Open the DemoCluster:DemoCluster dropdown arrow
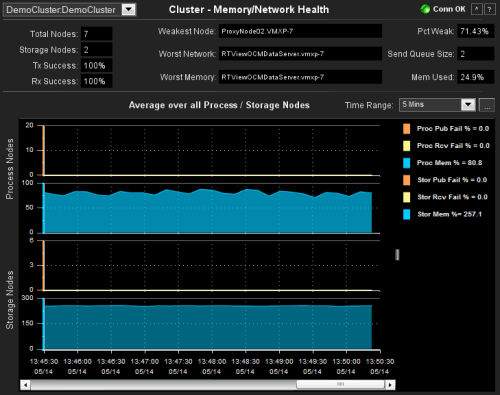This screenshot has width=500, height=395. [x=129, y=10]
